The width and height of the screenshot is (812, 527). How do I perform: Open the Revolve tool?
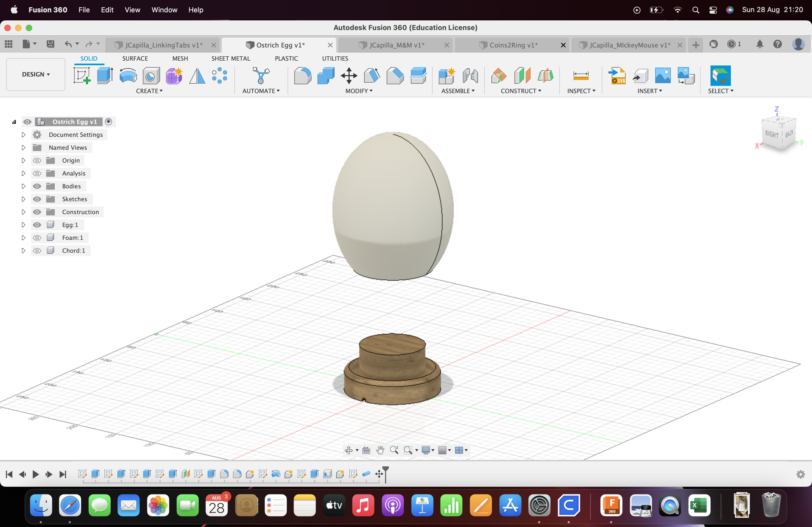[128, 76]
